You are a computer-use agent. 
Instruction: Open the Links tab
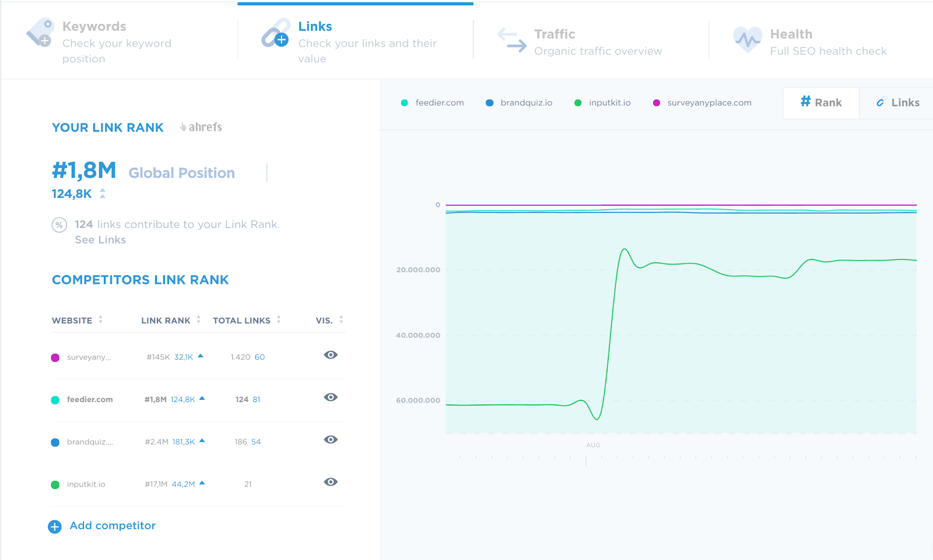[355, 40]
